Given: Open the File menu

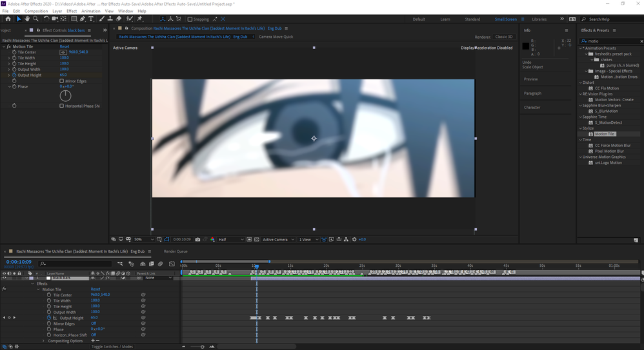Looking at the screenshot, I should (5, 11).
